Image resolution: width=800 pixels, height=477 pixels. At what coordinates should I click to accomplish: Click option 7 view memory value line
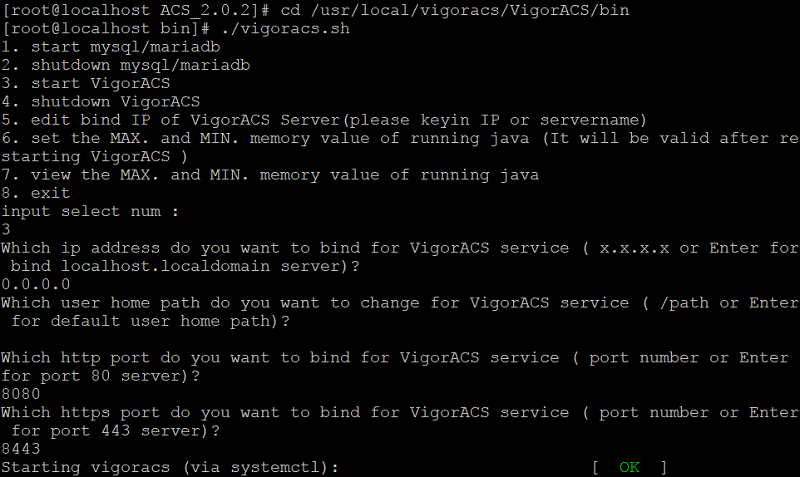(270, 175)
